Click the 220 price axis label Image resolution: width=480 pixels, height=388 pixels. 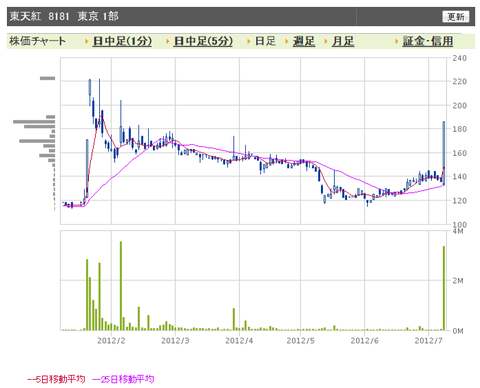tap(459, 81)
